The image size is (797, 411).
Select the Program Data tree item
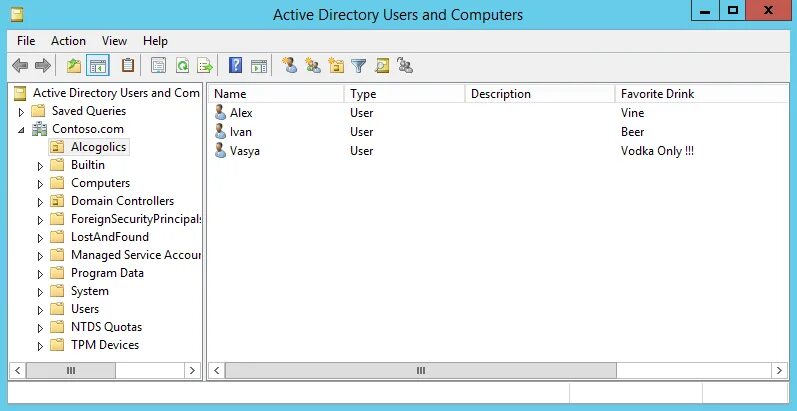(x=107, y=273)
